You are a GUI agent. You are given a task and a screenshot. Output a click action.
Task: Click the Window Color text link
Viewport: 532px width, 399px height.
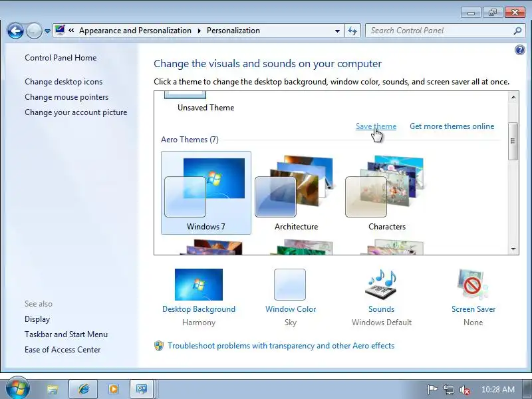point(291,309)
